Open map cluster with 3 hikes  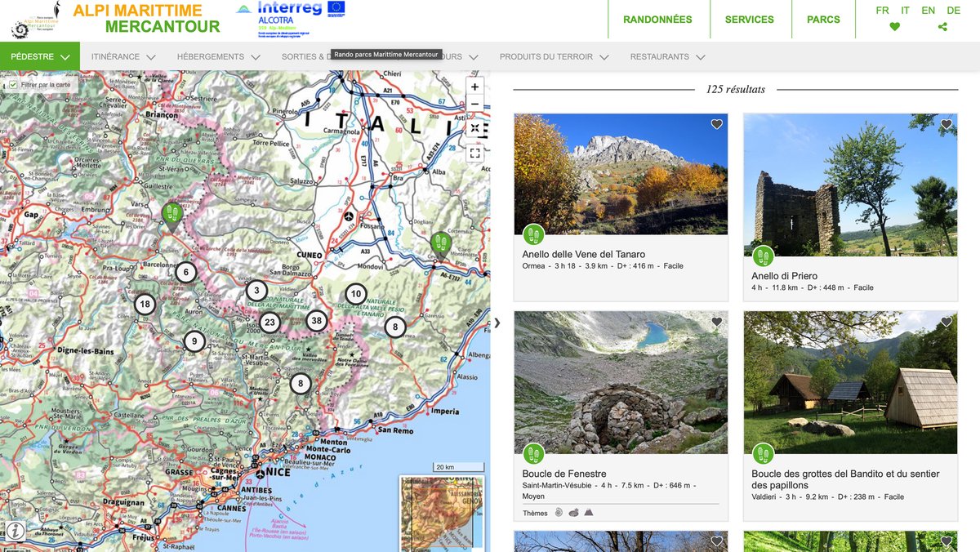tap(256, 290)
